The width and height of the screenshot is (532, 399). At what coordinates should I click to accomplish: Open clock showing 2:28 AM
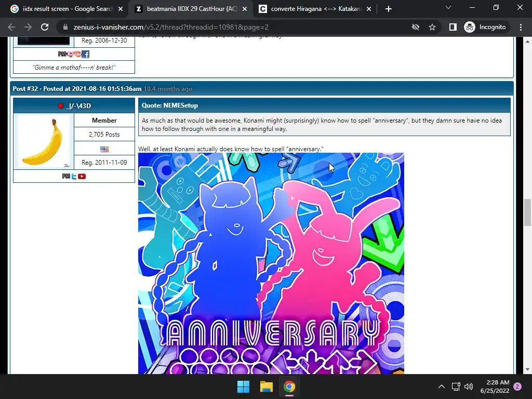point(495,387)
